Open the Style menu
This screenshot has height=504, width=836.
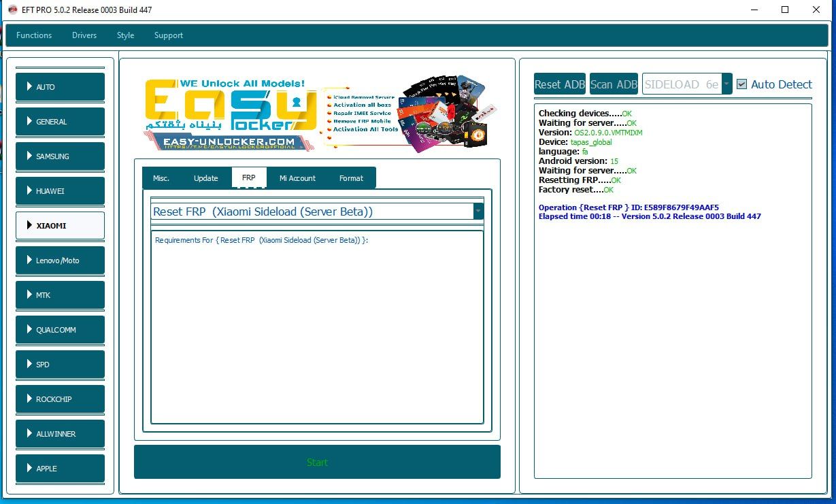[125, 35]
